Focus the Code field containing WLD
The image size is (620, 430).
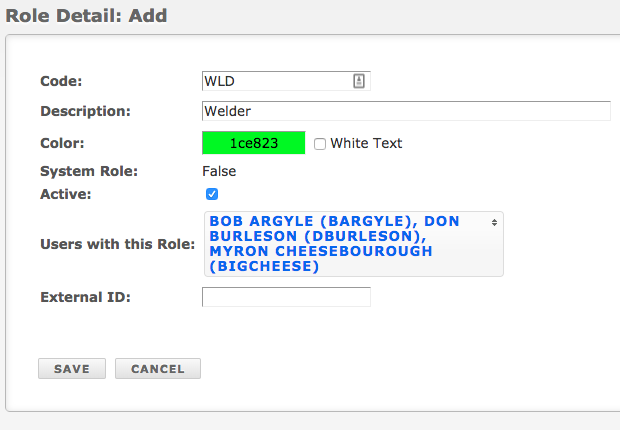pyautogui.click(x=286, y=81)
